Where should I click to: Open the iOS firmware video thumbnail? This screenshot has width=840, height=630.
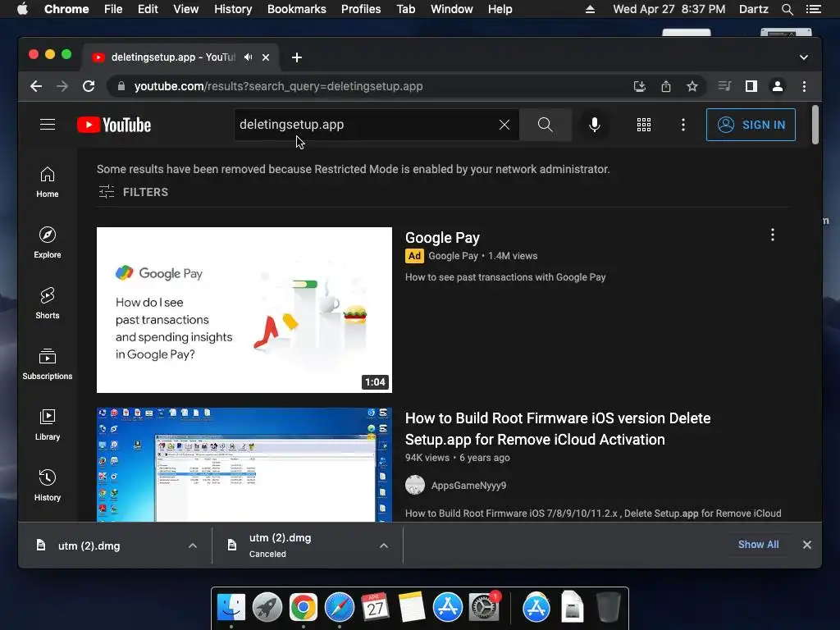(244, 464)
